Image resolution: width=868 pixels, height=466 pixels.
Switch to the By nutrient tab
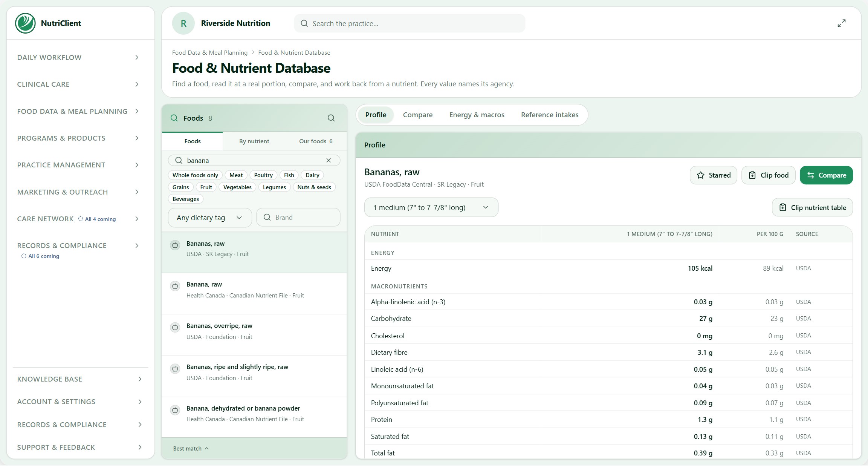254,141
